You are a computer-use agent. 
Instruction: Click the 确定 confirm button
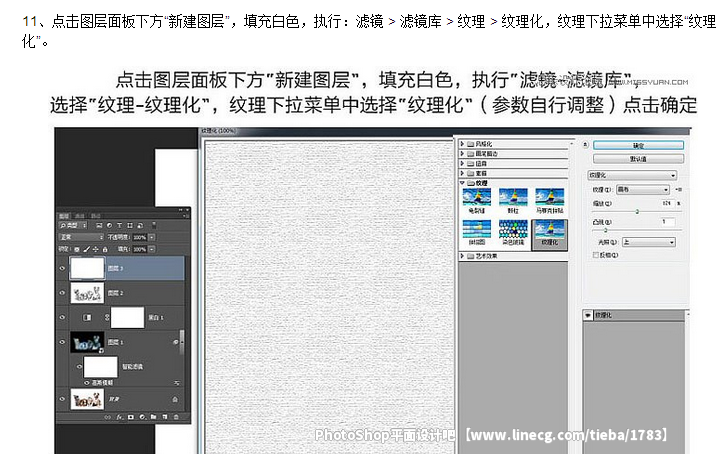click(x=638, y=145)
